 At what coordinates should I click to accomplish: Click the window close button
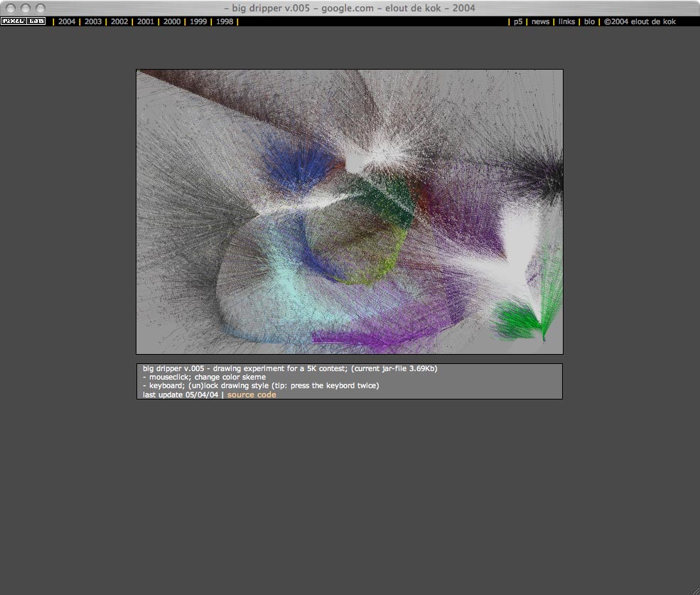(x=11, y=8)
